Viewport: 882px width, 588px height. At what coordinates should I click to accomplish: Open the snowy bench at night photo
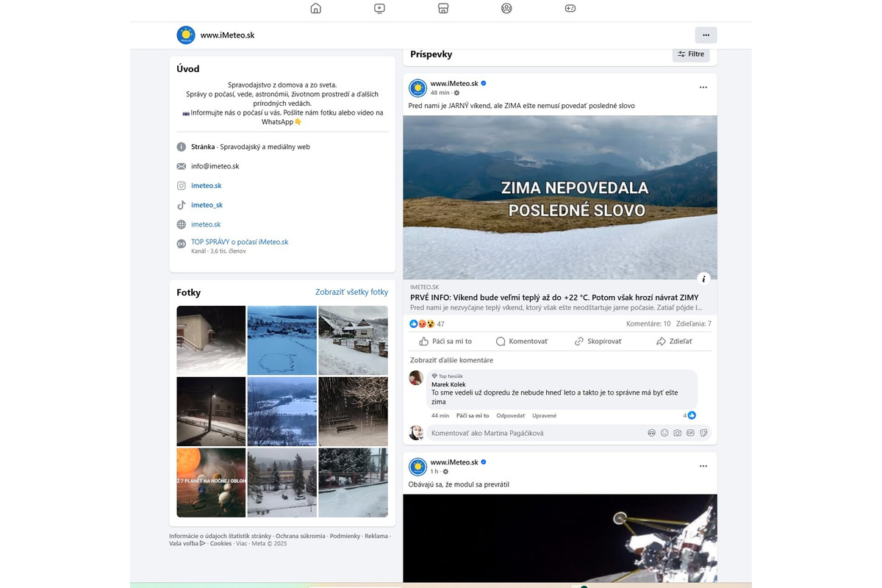[354, 412]
